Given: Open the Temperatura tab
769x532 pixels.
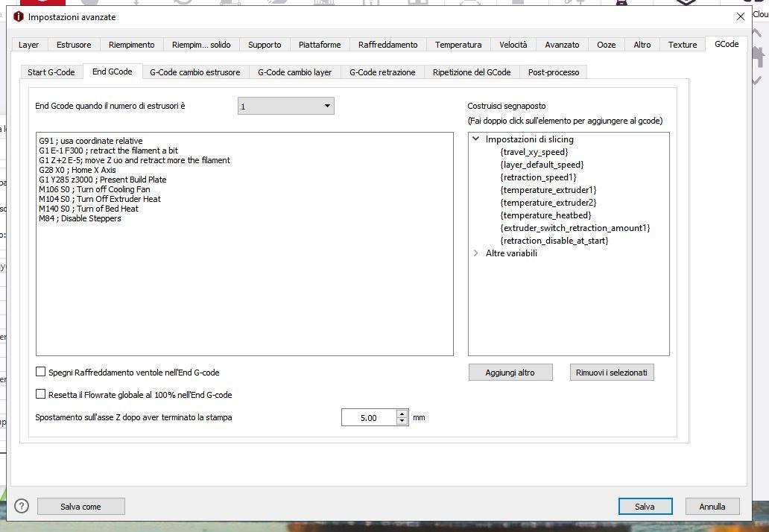Looking at the screenshot, I should click(x=458, y=45).
